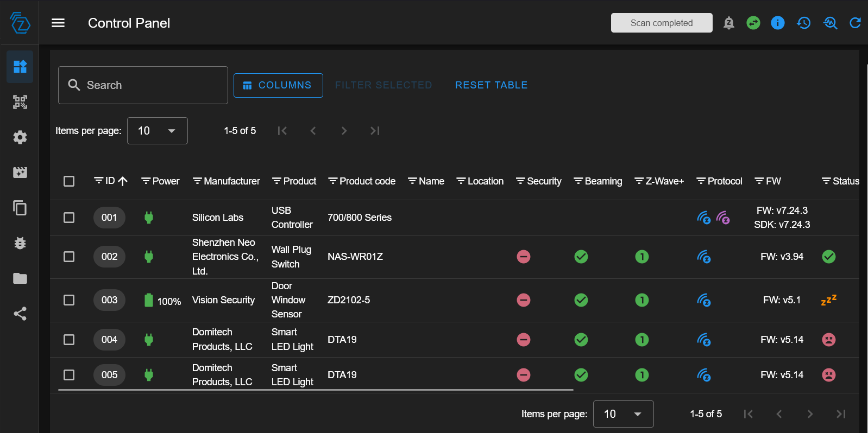Viewport: 868px width, 433px height.
Task: Sort by the Power column header
Action: tap(166, 181)
